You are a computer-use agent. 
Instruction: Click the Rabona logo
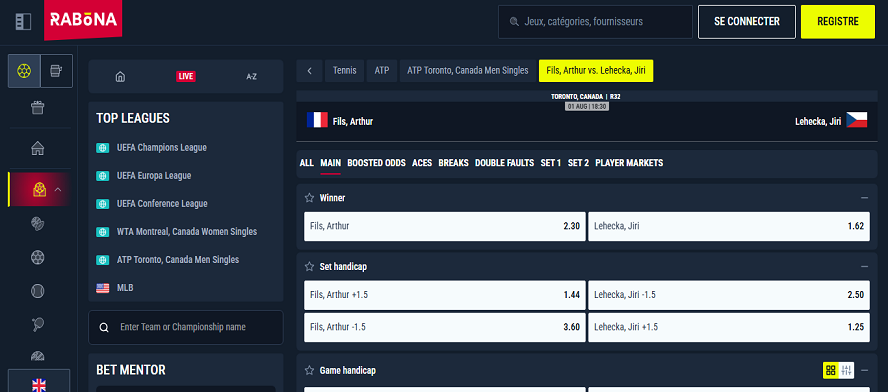(x=83, y=20)
